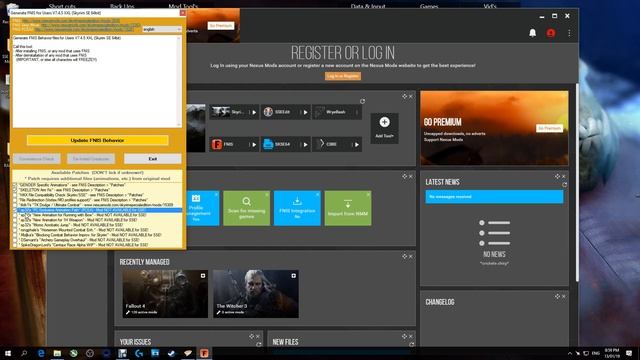
Task: Close the Changelog dashlet
Action: coord(564,296)
